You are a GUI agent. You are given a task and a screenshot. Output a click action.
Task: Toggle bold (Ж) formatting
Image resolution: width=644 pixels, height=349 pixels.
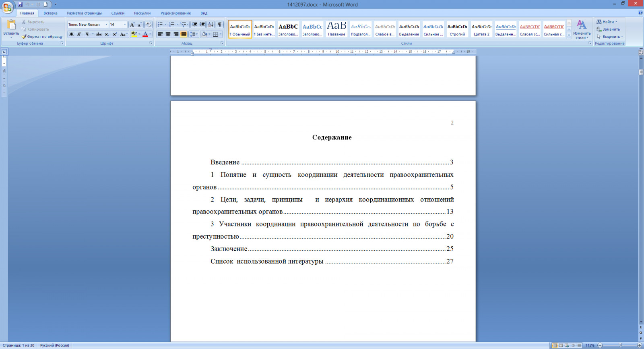pyautogui.click(x=71, y=34)
